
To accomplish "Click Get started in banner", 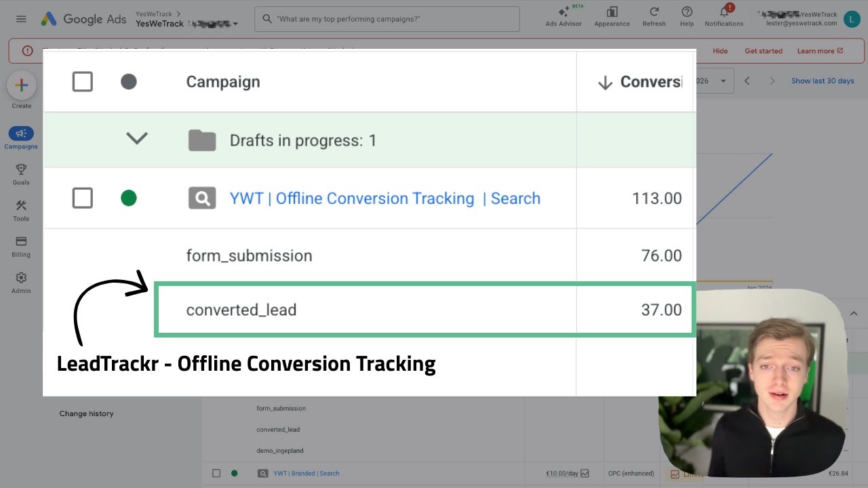I will pos(764,51).
